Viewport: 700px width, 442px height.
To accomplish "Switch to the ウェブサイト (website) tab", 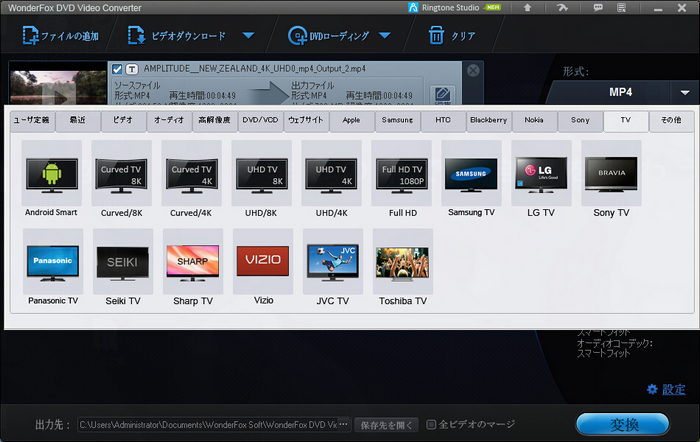I will click(x=306, y=121).
